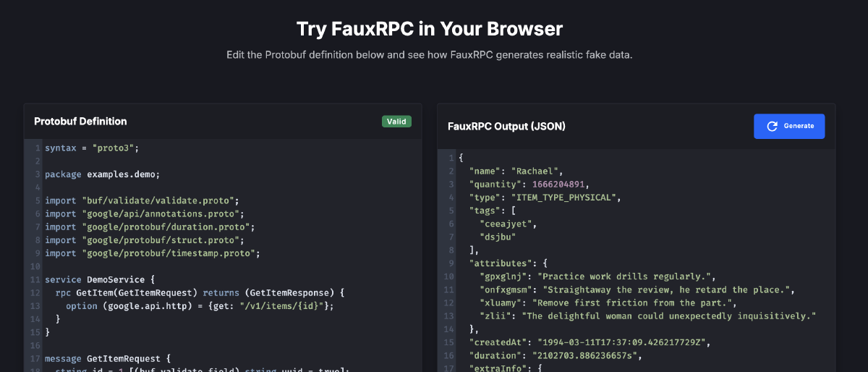This screenshot has height=372, width=868.
Task: Click the import google/protobuf/duration.proto line
Action: click(x=150, y=227)
